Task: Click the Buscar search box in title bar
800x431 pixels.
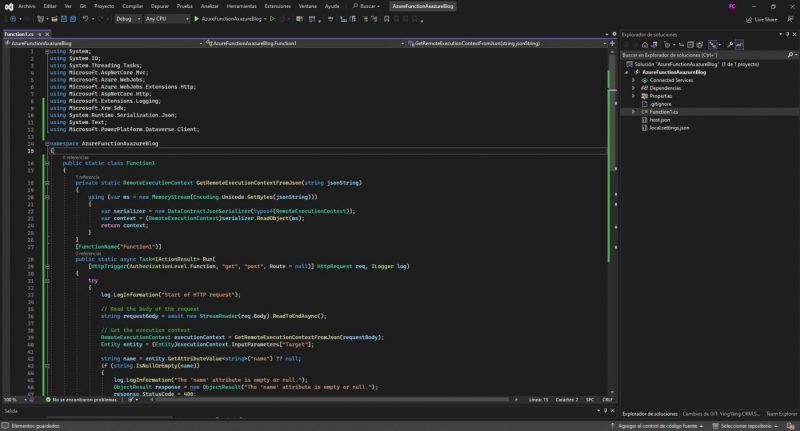Action: tap(366, 6)
